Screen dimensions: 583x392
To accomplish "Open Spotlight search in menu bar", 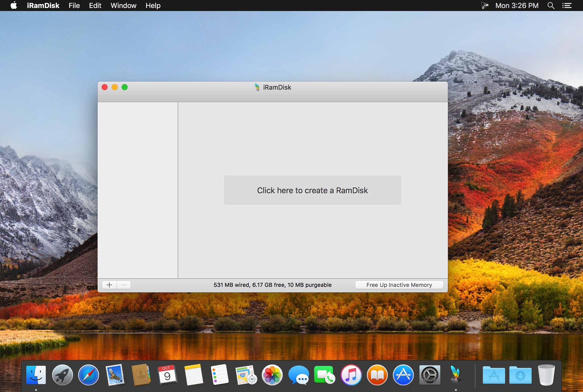I will click(x=551, y=6).
